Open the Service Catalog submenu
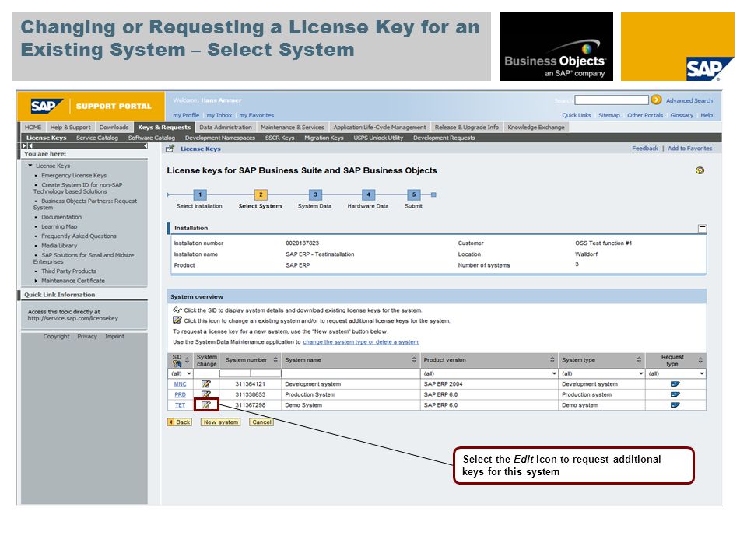 pos(97,138)
